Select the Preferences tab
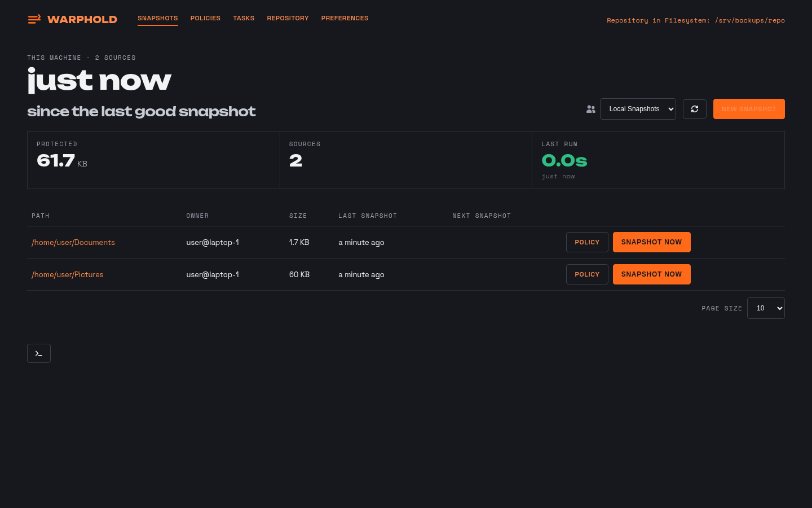Viewport: 812px width, 508px height. 345,18
